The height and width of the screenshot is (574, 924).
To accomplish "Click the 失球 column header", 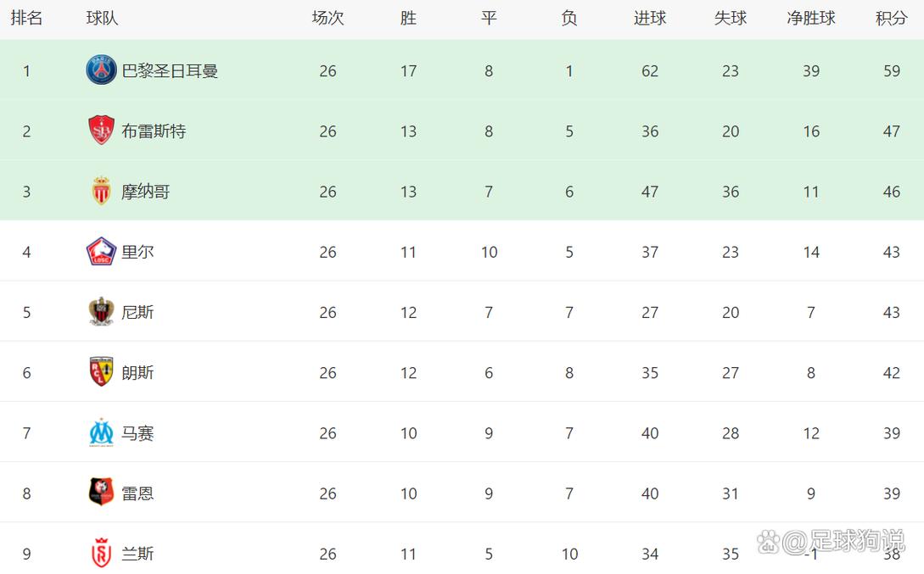I will click(731, 19).
